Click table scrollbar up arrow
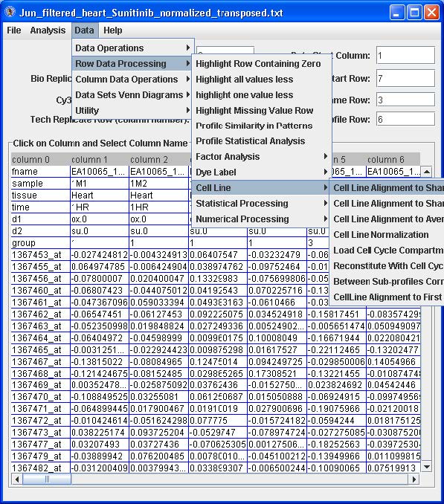444x504 pixels. 426,172
